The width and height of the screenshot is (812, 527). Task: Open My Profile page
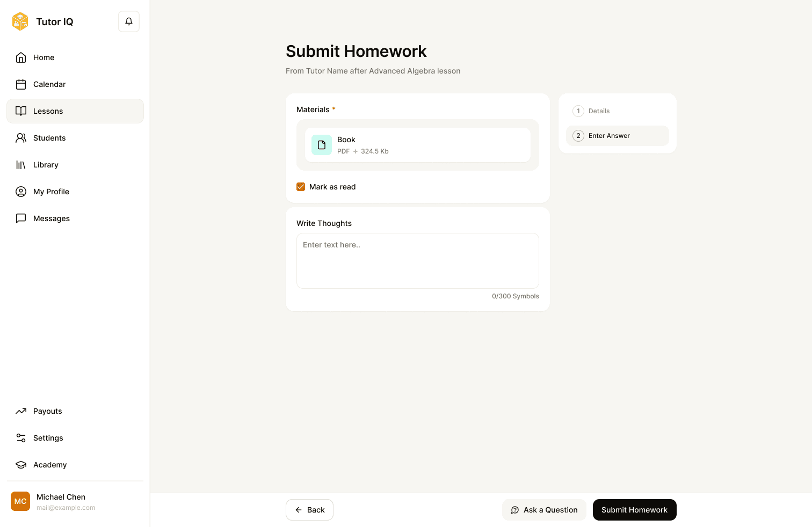click(75, 192)
